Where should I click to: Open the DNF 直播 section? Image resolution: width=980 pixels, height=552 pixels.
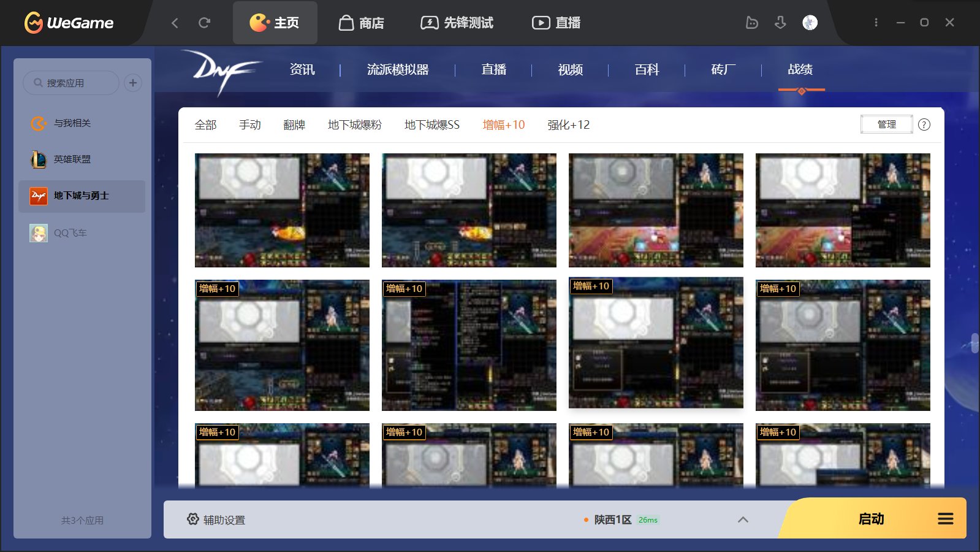(x=494, y=70)
